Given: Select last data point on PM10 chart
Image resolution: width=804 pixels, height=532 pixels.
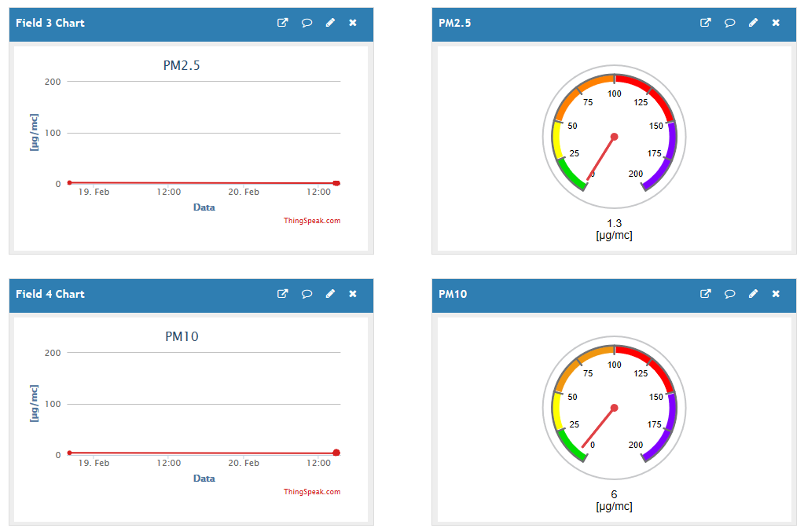Looking at the screenshot, I should click(336, 453).
